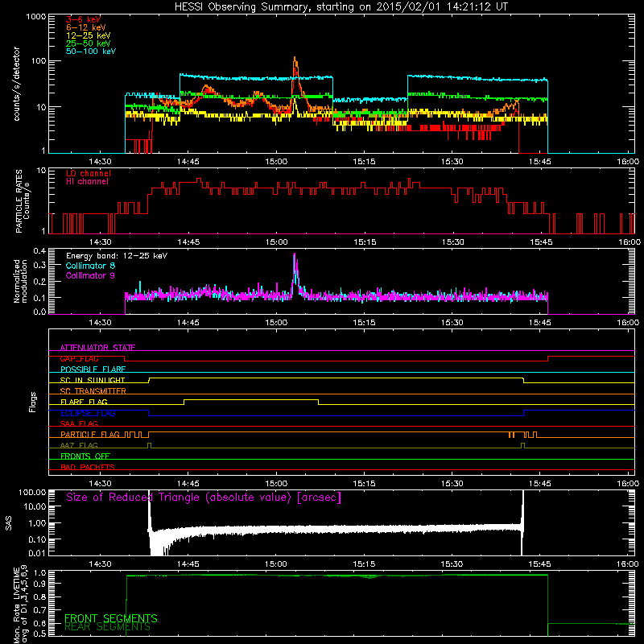Click the FLARE_FLAG label
The image size is (644, 644).
(84, 402)
